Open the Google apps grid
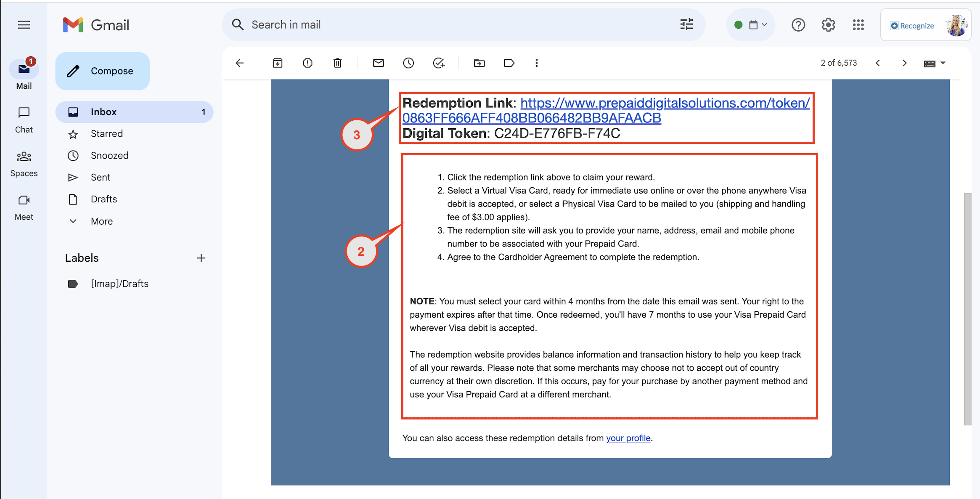The image size is (980, 499). (x=858, y=25)
